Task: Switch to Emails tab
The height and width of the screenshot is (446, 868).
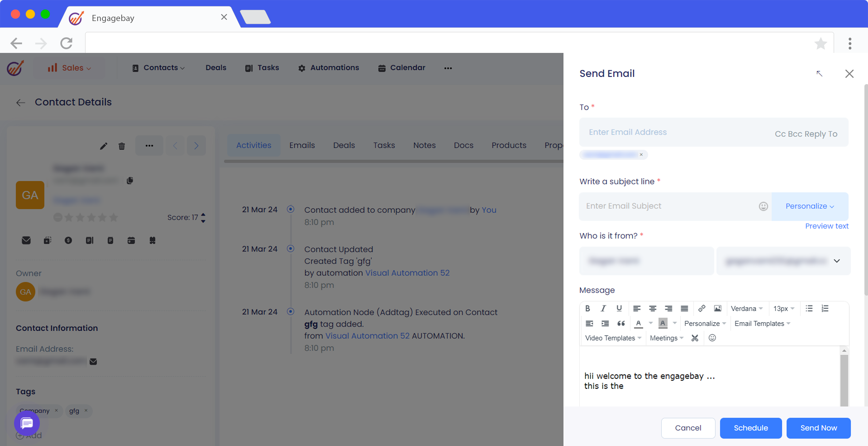Action: (302, 145)
